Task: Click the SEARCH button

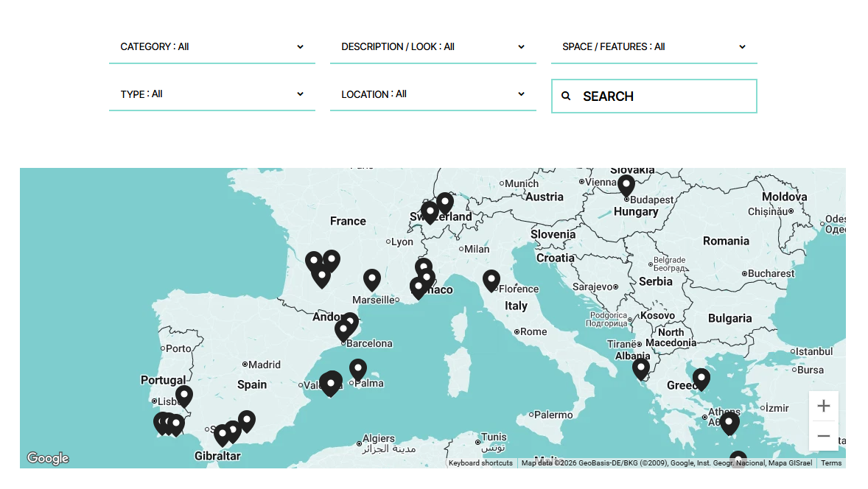Action: pyautogui.click(x=654, y=96)
